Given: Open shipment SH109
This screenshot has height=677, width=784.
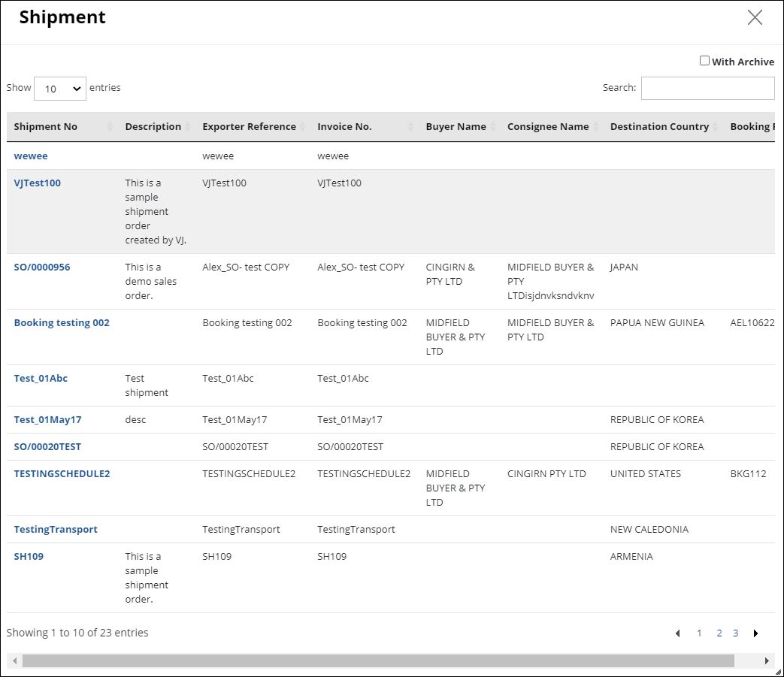Looking at the screenshot, I should coord(29,556).
